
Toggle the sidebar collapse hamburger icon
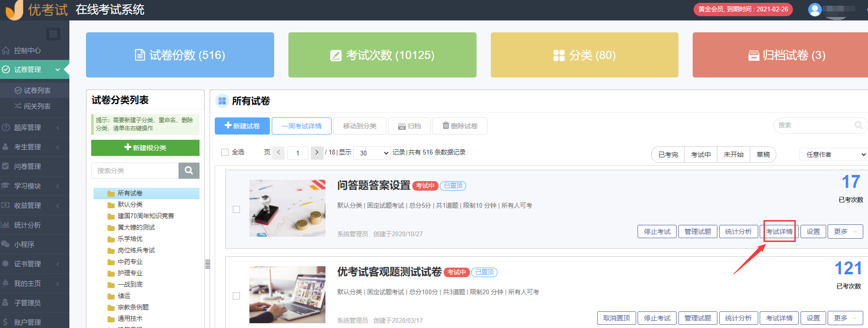click(x=53, y=34)
